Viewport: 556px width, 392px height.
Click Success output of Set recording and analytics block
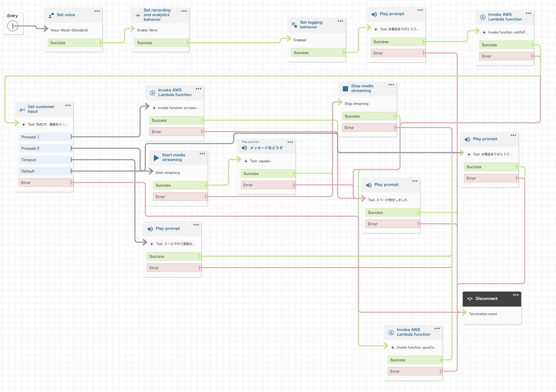(x=161, y=43)
